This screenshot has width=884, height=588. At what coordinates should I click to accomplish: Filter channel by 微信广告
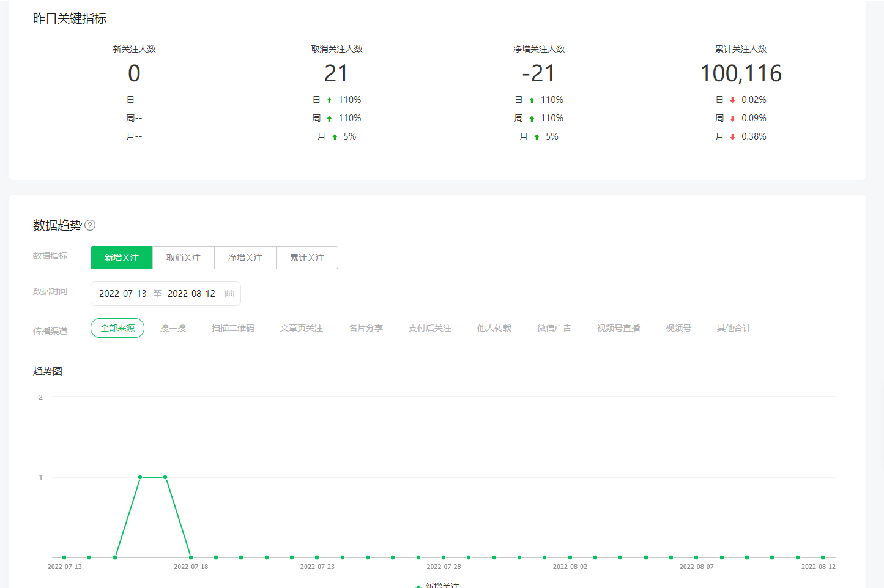coord(554,328)
